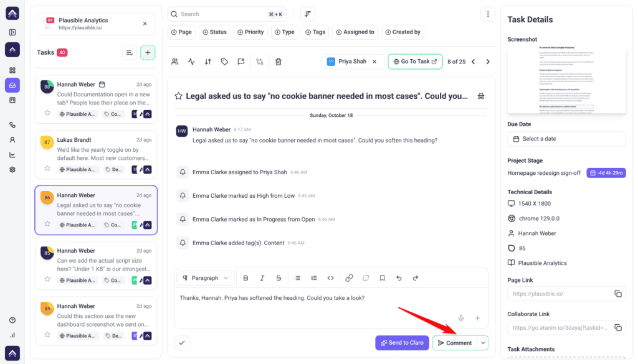Insert code block in comment editor
The image size is (638, 364).
click(330, 278)
